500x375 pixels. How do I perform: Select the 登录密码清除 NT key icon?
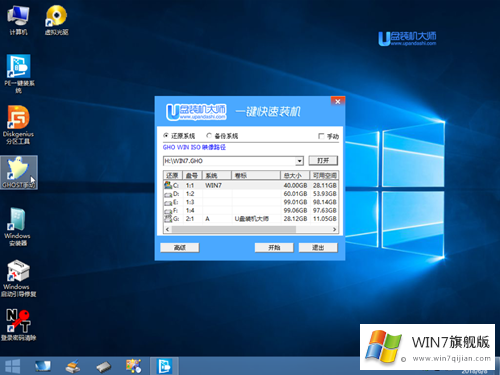click(x=18, y=325)
